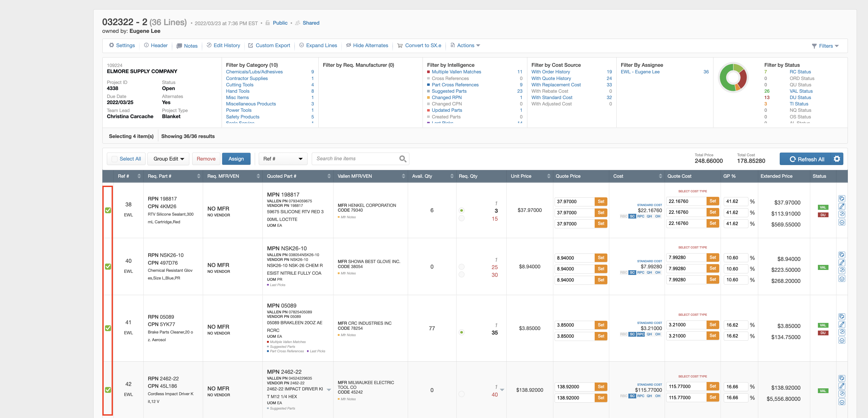868x418 pixels.
Task: Uncheck the checkbox on line 38
Action: click(x=108, y=210)
